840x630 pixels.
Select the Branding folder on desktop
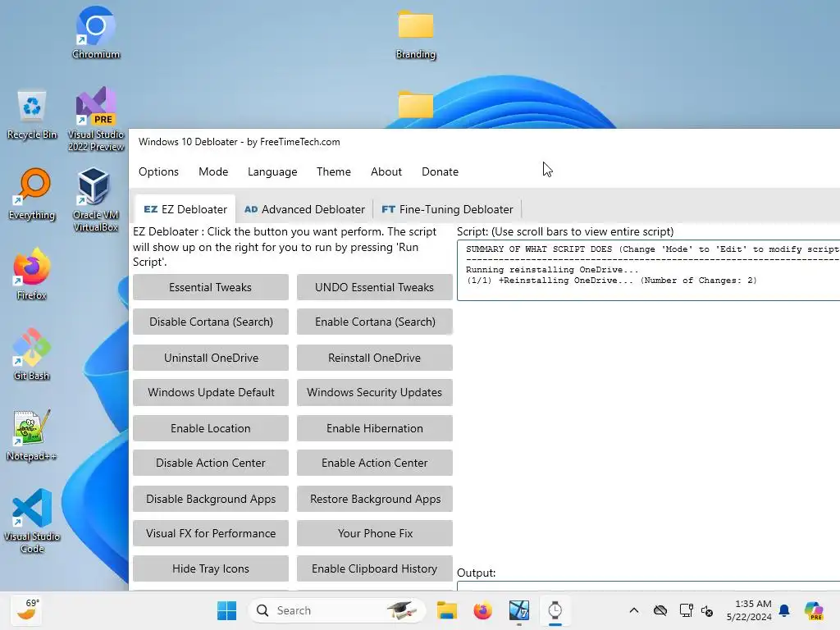pos(416,34)
